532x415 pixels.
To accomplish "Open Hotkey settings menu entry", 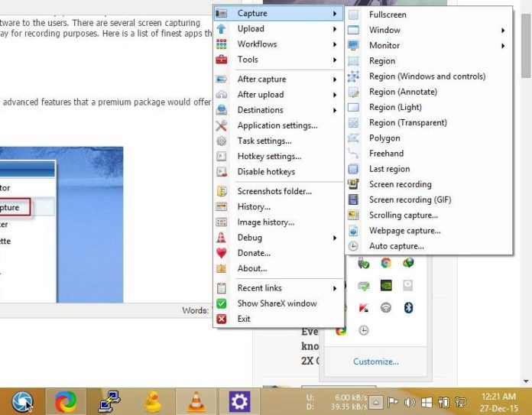I will coord(279,157).
